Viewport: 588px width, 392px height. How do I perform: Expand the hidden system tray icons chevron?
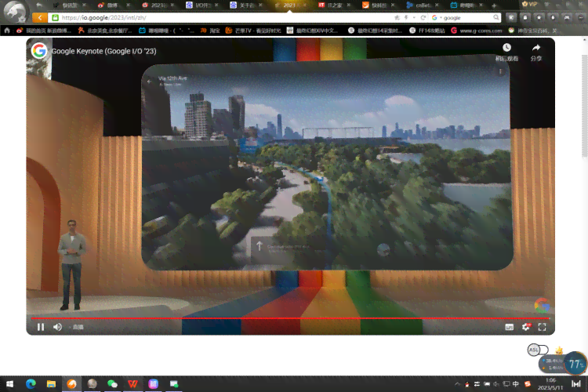click(457, 383)
